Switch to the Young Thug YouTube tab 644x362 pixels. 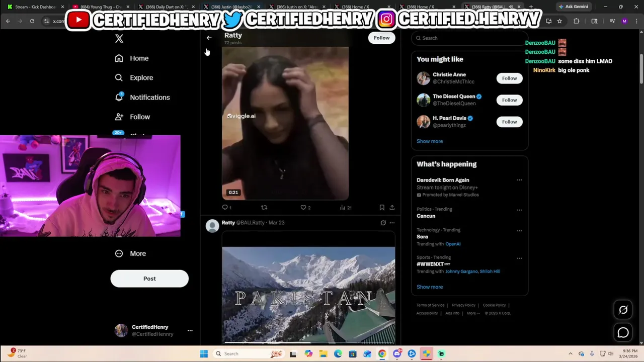[101, 7]
